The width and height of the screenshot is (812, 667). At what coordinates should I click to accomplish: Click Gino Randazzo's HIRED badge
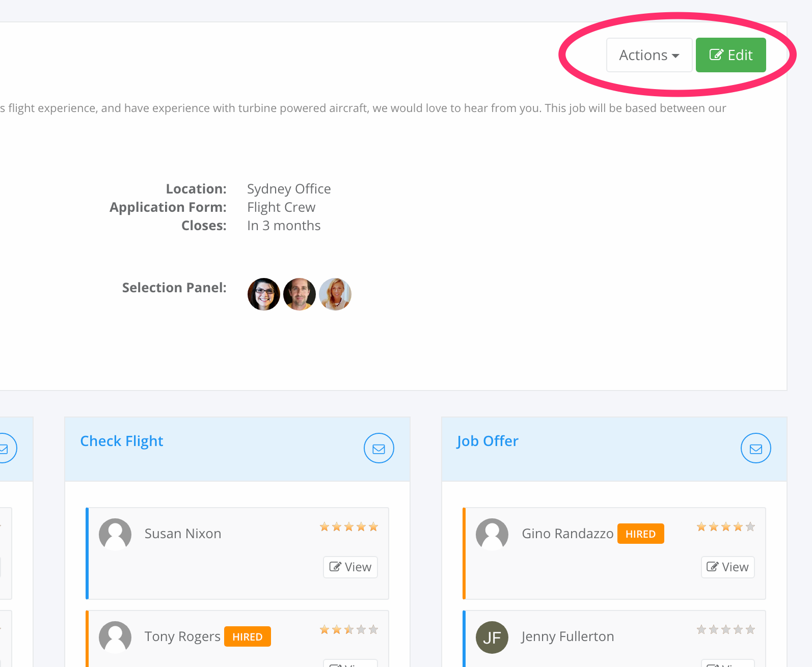(x=641, y=534)
